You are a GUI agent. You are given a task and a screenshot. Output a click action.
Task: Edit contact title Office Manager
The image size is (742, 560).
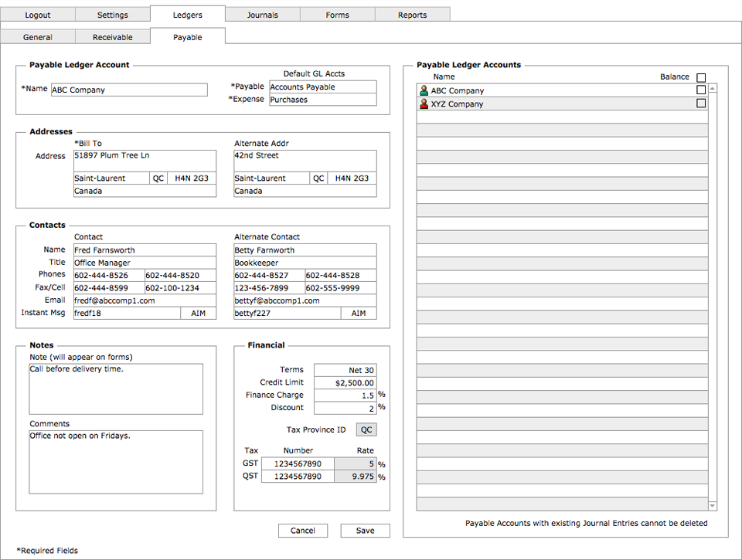[x=145, y=263]
